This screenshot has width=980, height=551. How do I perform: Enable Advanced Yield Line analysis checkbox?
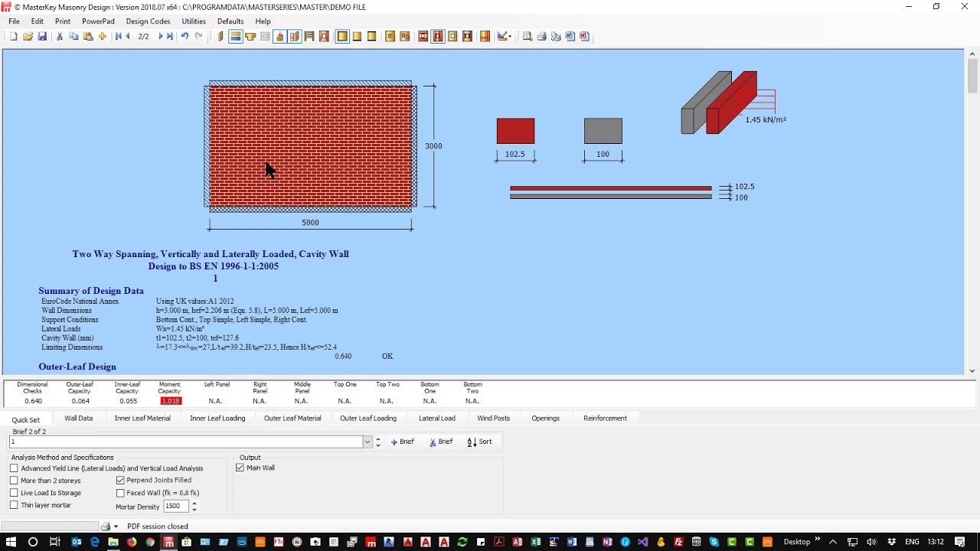pos(14,468)
